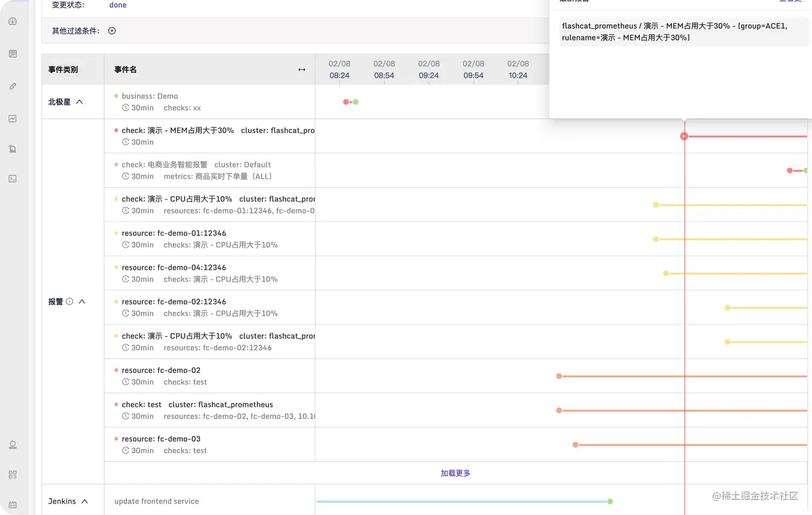The image size is (812, 515).
Task: Open resource: fc-demo-02 event row
Action: point(209,376)
